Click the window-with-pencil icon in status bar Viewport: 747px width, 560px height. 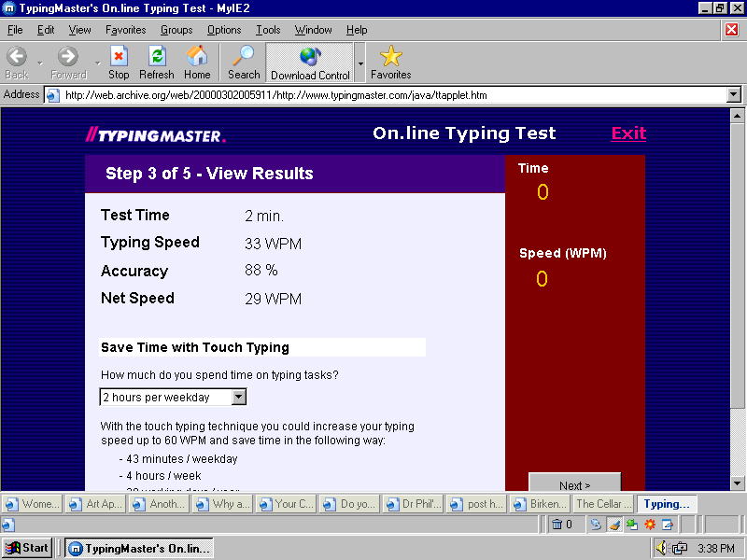pos(668,525)
